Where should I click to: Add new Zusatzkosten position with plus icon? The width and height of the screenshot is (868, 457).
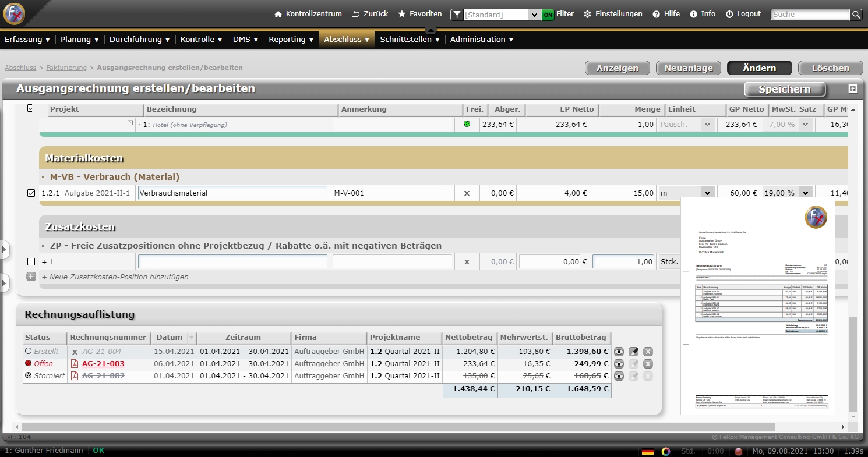[x=31, y=277]
